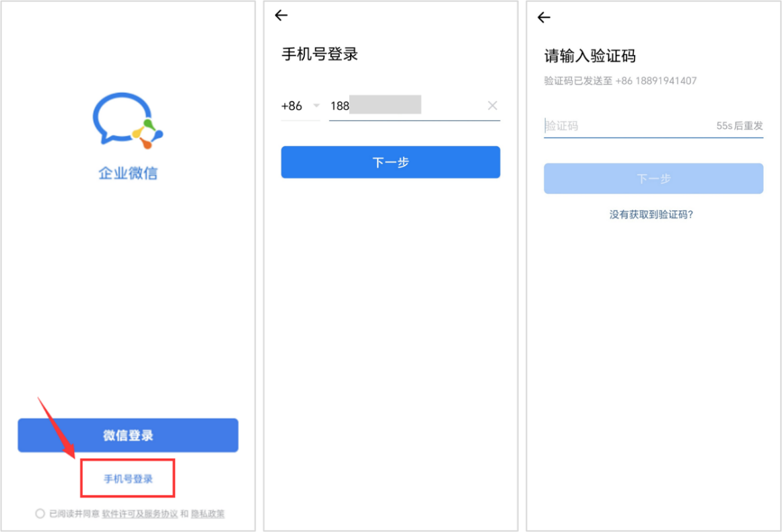Viewport: 782px width, 532px height.
Task: Open the 没有获取到验证码? help link
Action: 651,215
